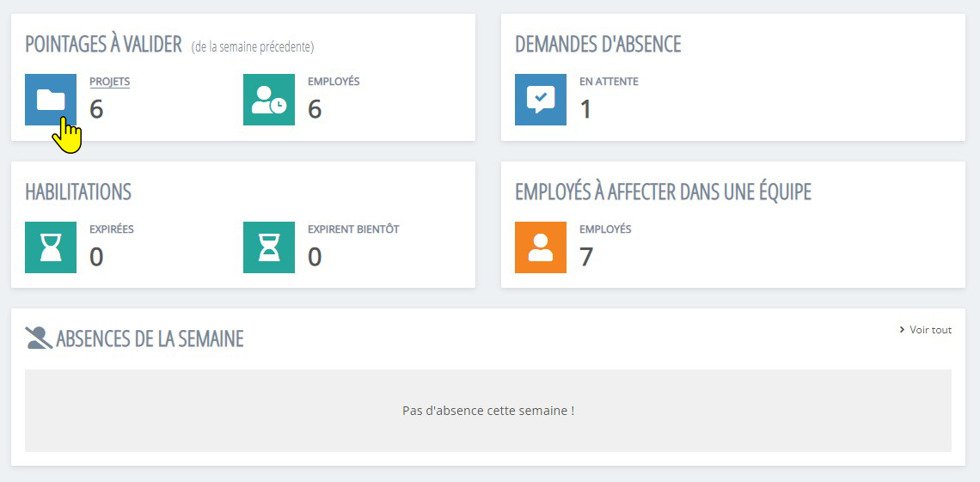Click the Pointages à valider heading
980x482 pixels.
pyautogui.click(x=103, y=45)
